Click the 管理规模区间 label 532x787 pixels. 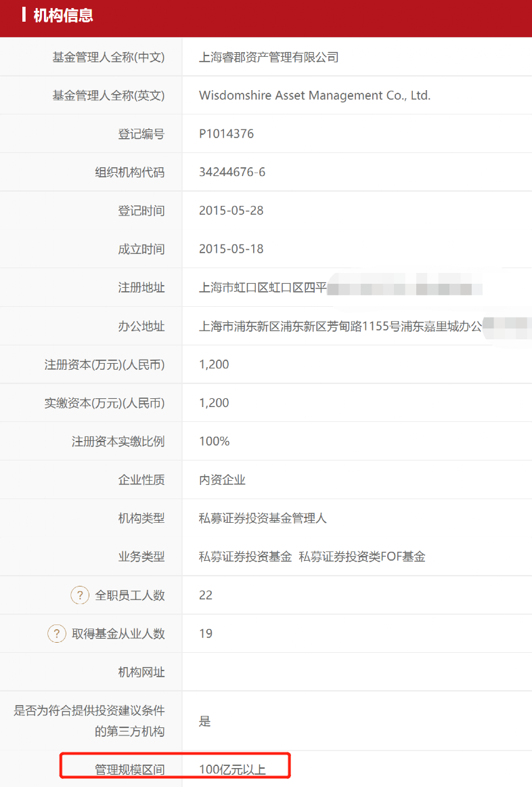tap(130, 769)
